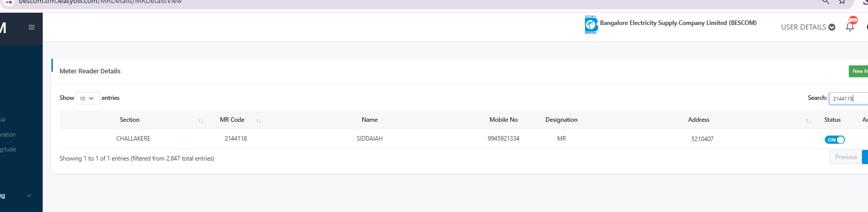Expand the bottom sidebar menu chevron
The height and width of the screenshot is (212, 868).
[x=29, y=196]
